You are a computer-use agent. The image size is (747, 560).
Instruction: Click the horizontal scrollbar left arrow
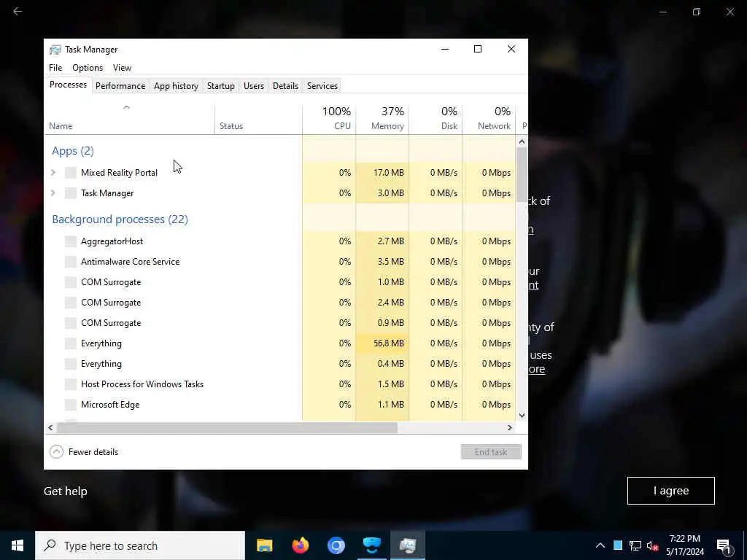tap(50, 427)
